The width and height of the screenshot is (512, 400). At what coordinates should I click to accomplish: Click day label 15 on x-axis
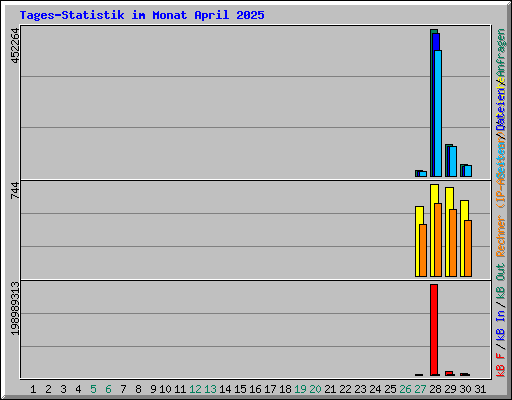[x=240, y=389]
